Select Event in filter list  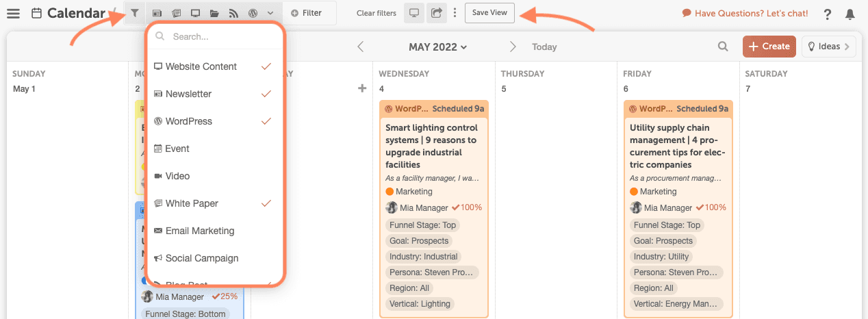click(x=216, y=149)
